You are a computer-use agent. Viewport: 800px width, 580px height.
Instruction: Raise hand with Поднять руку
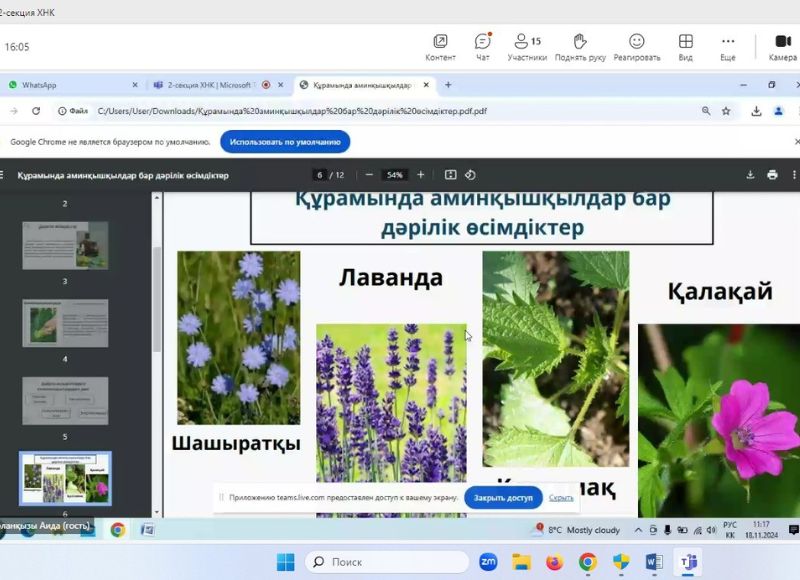580,46
